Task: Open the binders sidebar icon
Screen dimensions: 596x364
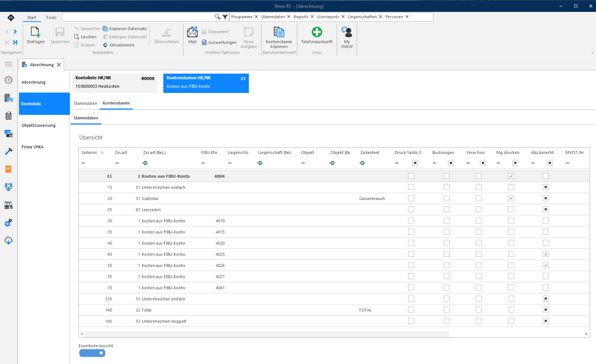Action: (8, 205)
